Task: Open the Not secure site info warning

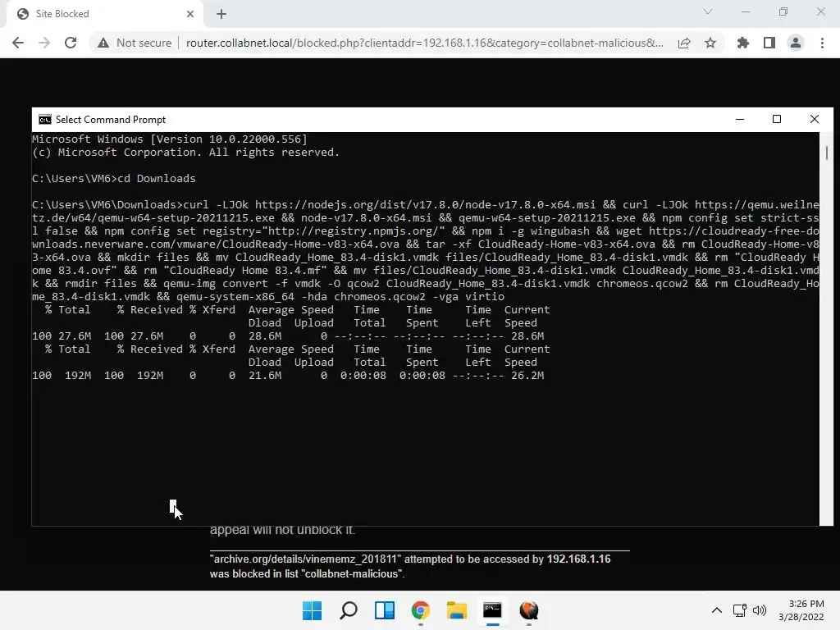Action: tap(135, 43)
